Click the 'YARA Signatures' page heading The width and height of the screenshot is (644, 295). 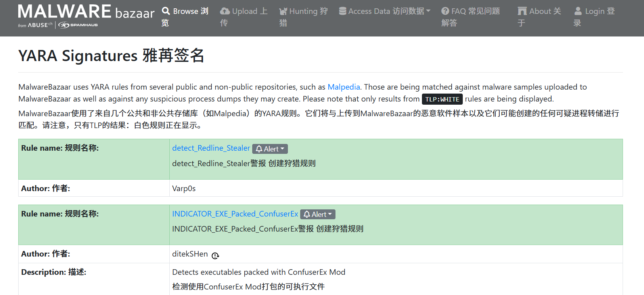click(x=111, y=56)
